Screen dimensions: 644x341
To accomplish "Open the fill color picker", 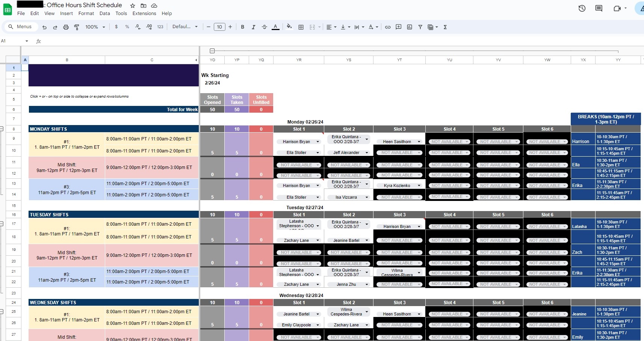I will point(289,27).
